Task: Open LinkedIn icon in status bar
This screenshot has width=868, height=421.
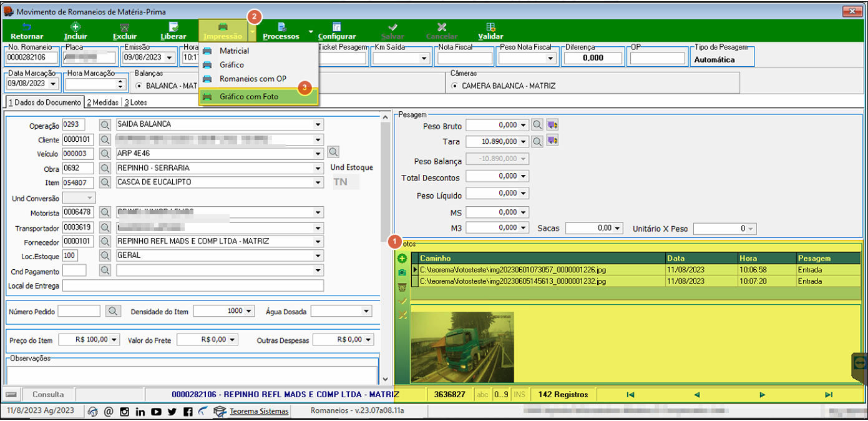Action: (x=140, y=412)
